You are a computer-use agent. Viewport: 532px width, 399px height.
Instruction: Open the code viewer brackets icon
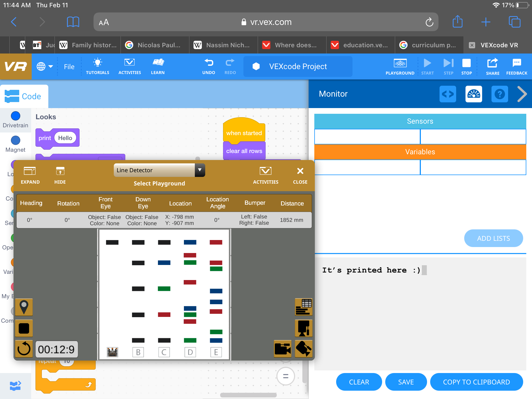coord(448,94)
